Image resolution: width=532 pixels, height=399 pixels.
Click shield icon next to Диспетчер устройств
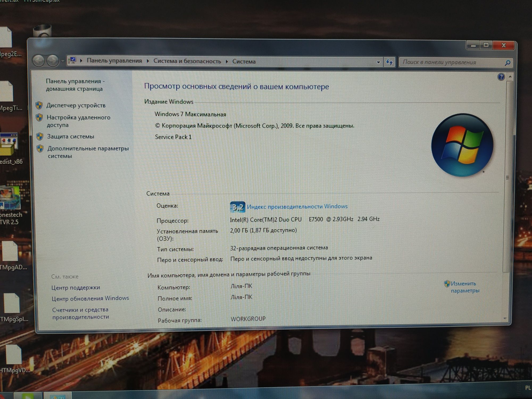click(39, 105)
